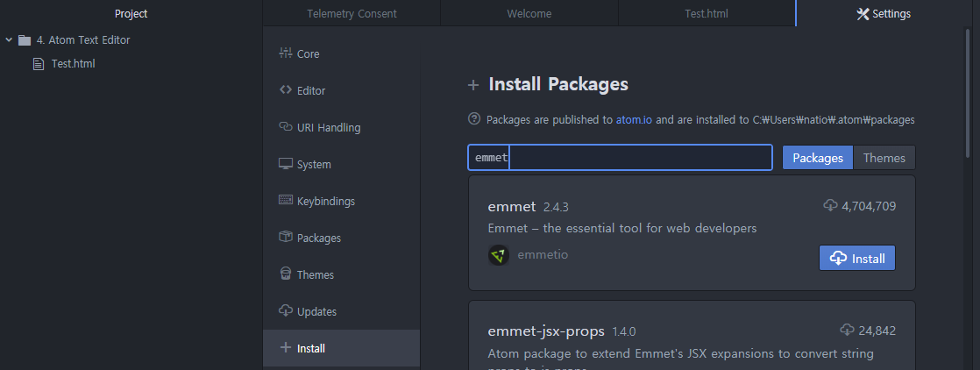The image size is (980, 370).
Task: Click the emmetio author avatar
Action: point(499,255)
